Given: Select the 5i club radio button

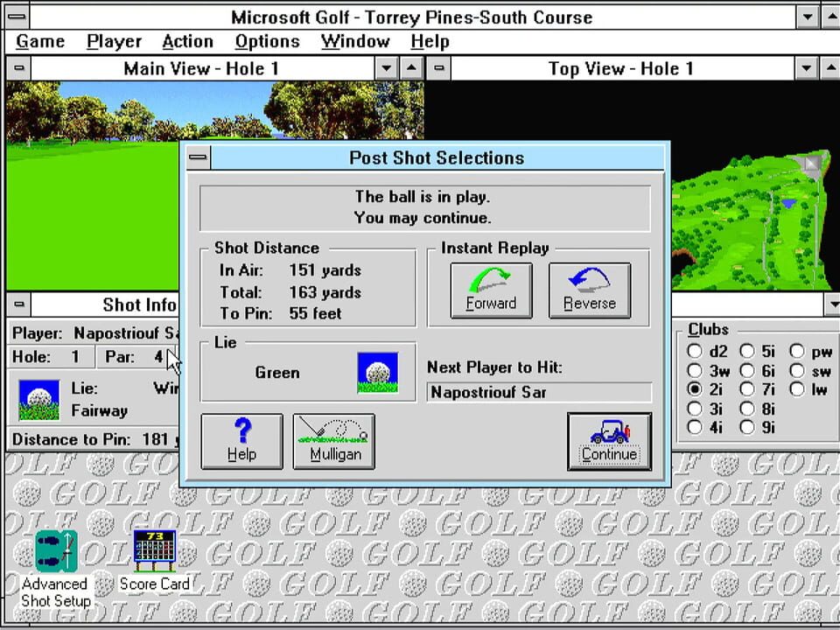Looking at the screenshot, I should click(x=747, y=352).
